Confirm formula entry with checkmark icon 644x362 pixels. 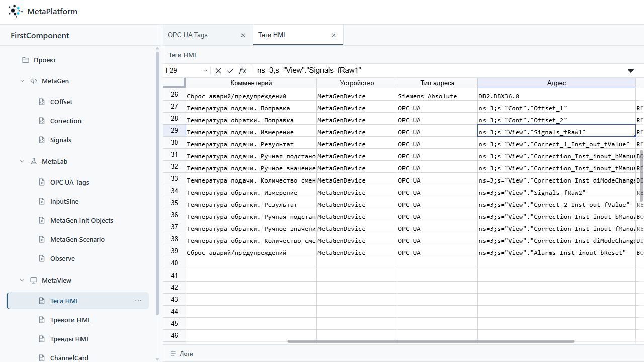click(x=230, y=71)
